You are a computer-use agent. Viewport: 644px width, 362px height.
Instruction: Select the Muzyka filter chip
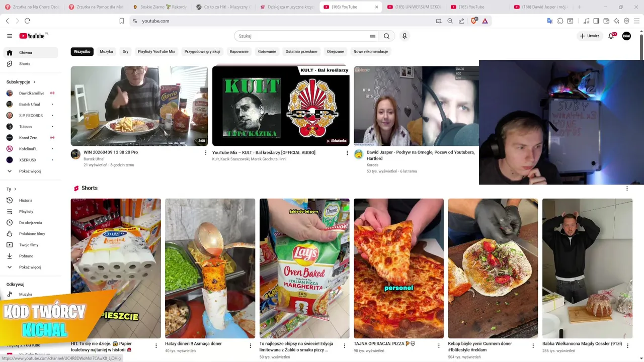click(x=106, y=51)
